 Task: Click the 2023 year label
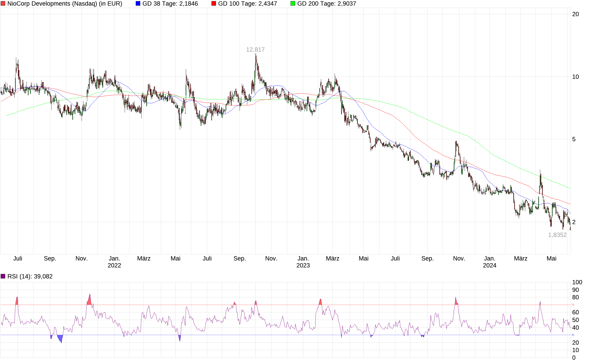point(303,265)
